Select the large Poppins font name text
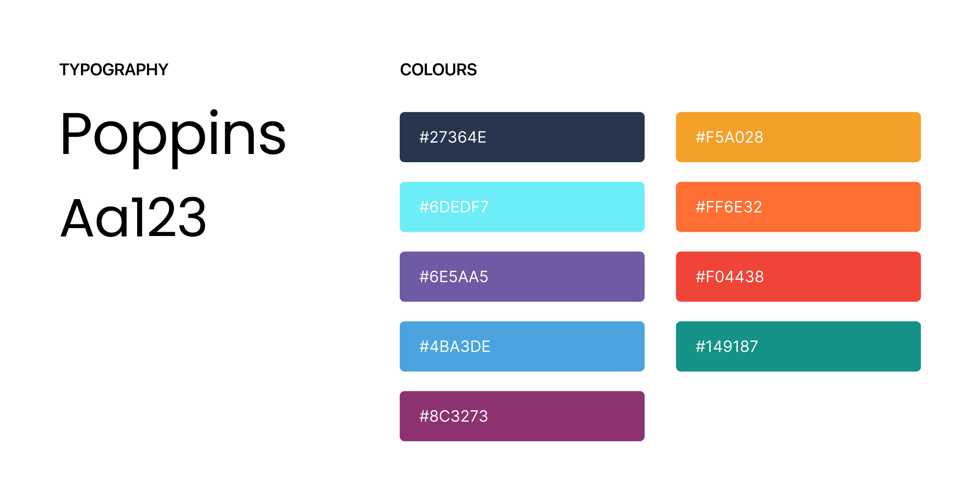Image resolution: width=980 pixels, height=500 pixels. [x=173, y=136]
